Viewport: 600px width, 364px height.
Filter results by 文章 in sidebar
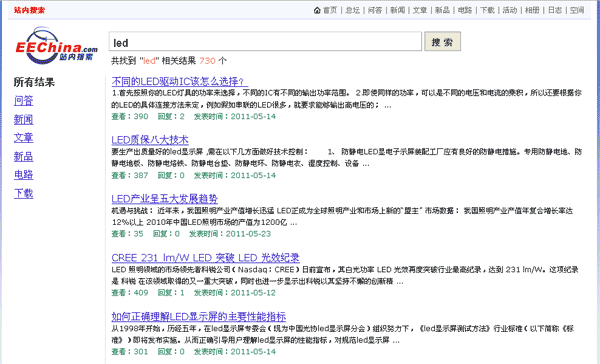24,138
